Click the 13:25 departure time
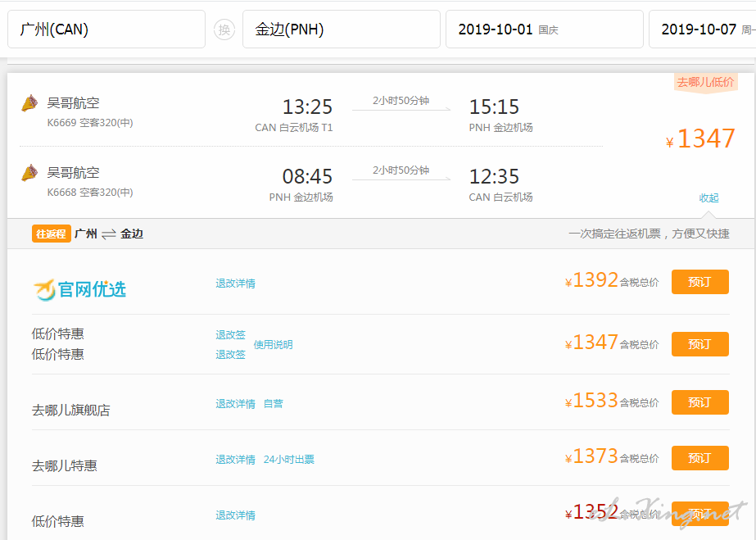Image resolution: width=756 pixels, height=540 pixels. click(x=307, y=107)
